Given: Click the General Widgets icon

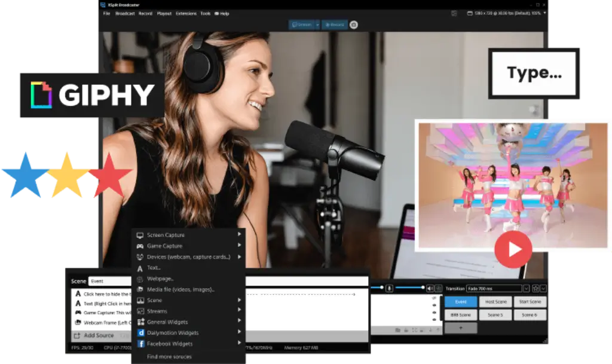Looking at the screenshot, I should [x=140, y=322].
